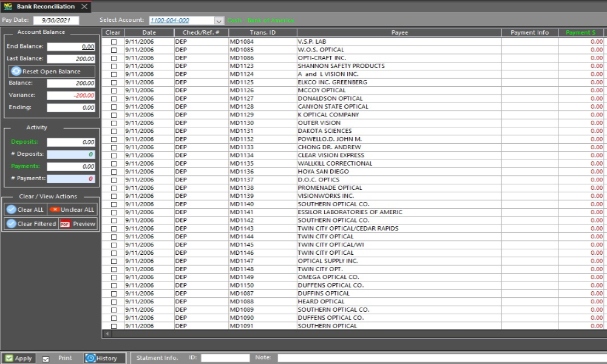607x364 pixels.
Task: Sort by the Date column header
Action: [149, 33]
